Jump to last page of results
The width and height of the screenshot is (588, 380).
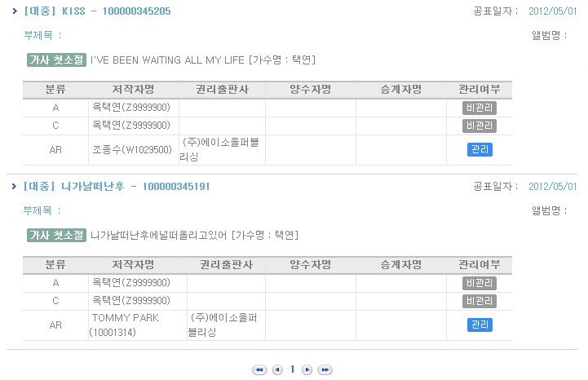pos(325,370)
